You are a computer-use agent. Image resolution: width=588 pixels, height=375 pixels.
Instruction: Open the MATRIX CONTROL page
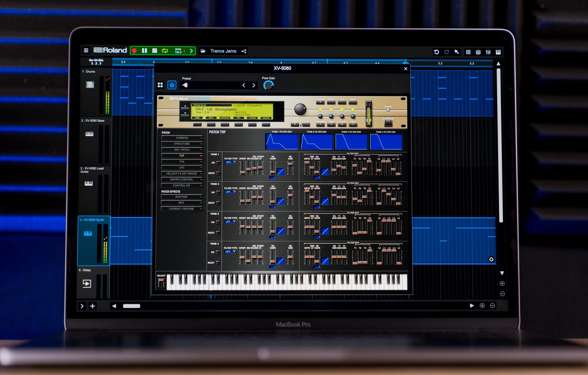coord(181,179)
